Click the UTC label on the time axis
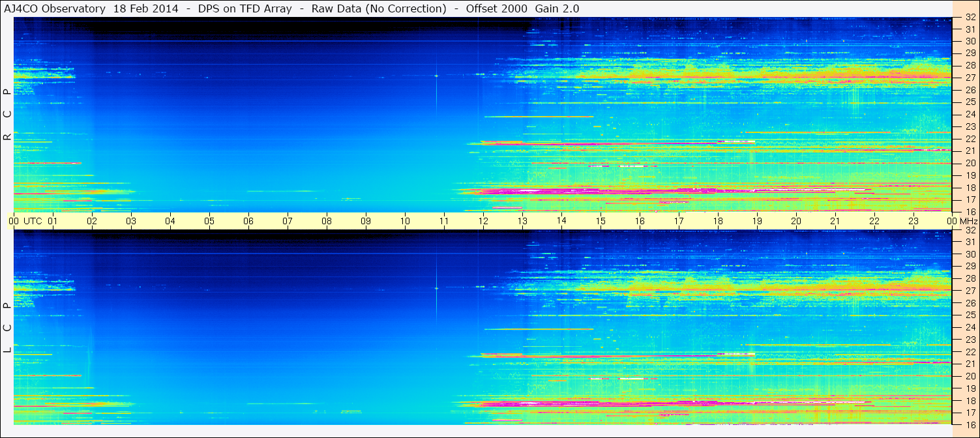The width and height of the screenshot is (980, 438). point(33,221)
